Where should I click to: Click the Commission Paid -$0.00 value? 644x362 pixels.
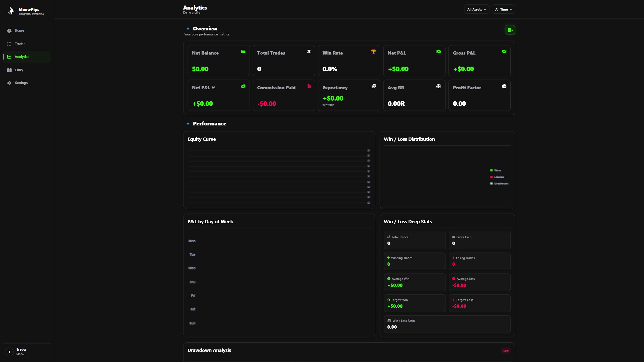click(267, 104)
